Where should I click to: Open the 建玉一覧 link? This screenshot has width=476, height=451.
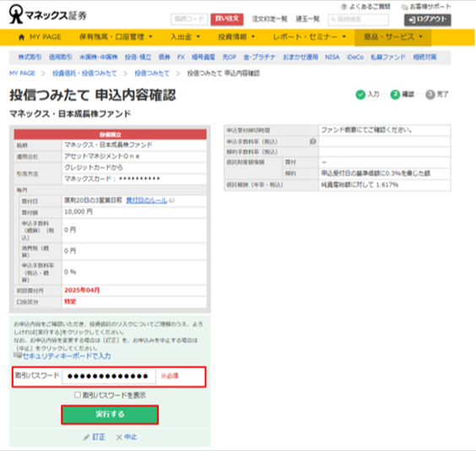(x=308, y=19)
